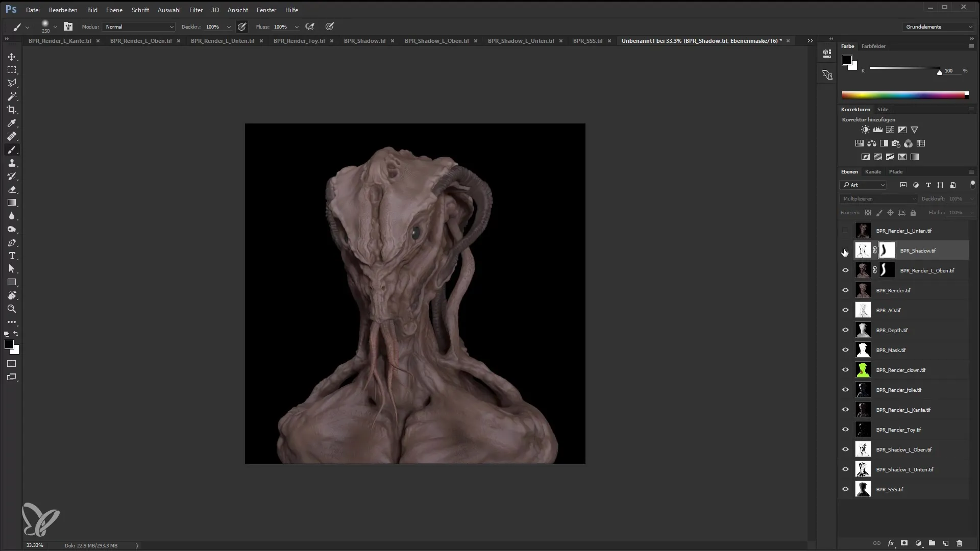Open the Deckkr. opacity dropdown arrow
980x551 pixels.
[229, 27]
